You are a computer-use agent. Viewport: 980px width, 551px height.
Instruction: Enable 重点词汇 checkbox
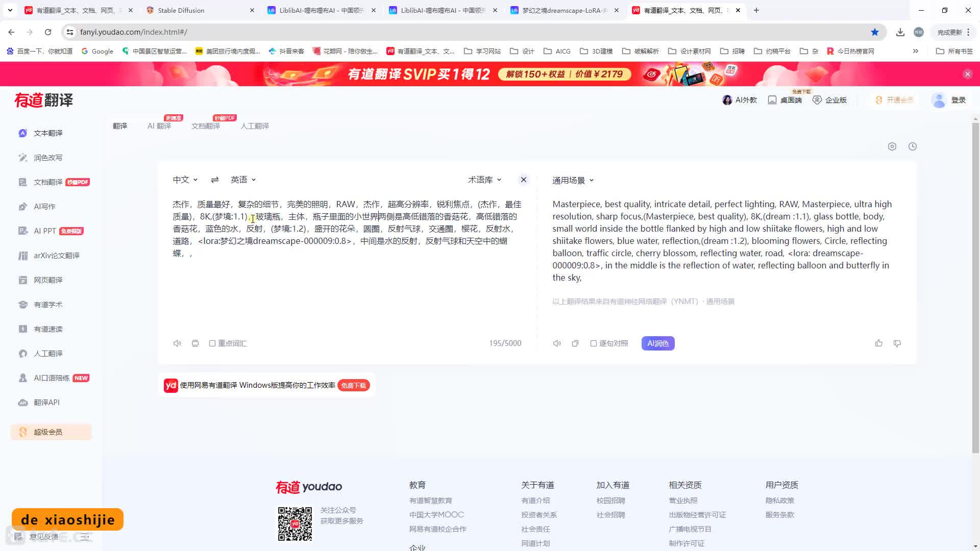click(212, 343)
